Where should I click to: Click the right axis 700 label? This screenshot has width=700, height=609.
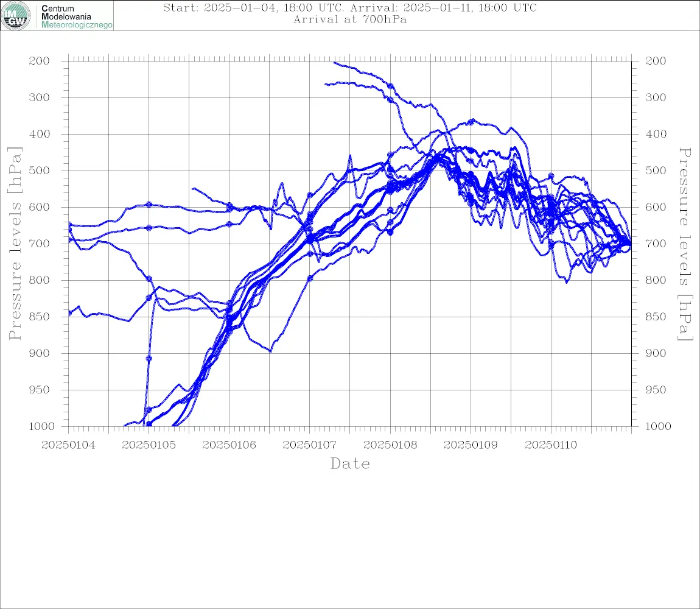point(656,244)
